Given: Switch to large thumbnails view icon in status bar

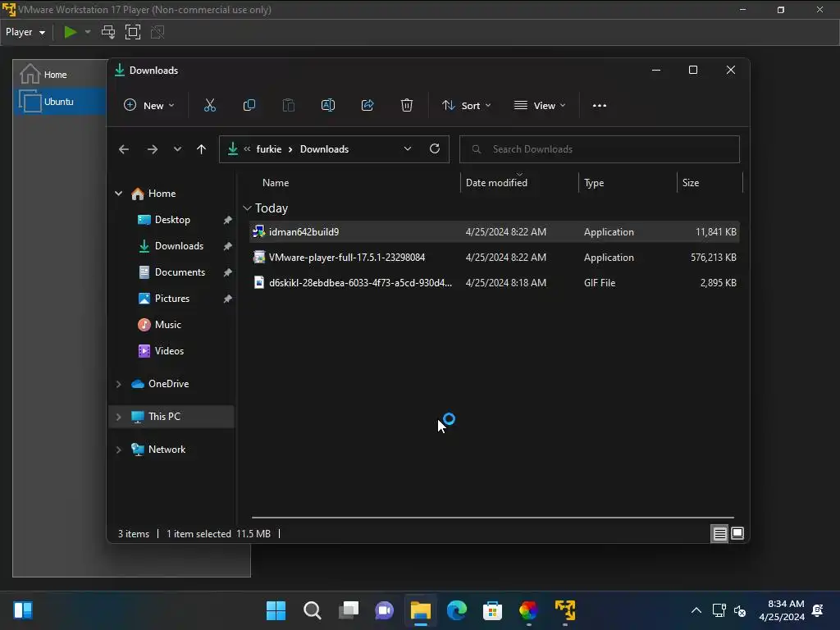Looking at the screenshot, I should tap(737, 533).
